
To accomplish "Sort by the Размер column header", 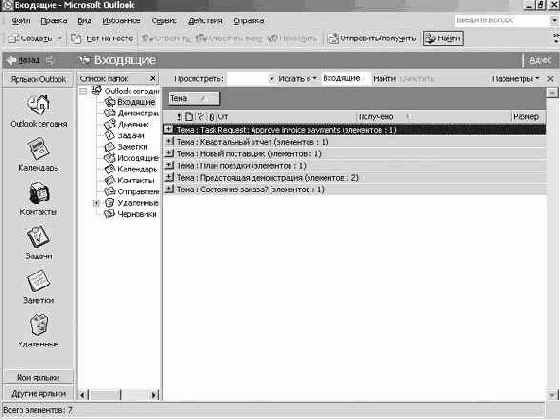I will click(x=525, y=116).
